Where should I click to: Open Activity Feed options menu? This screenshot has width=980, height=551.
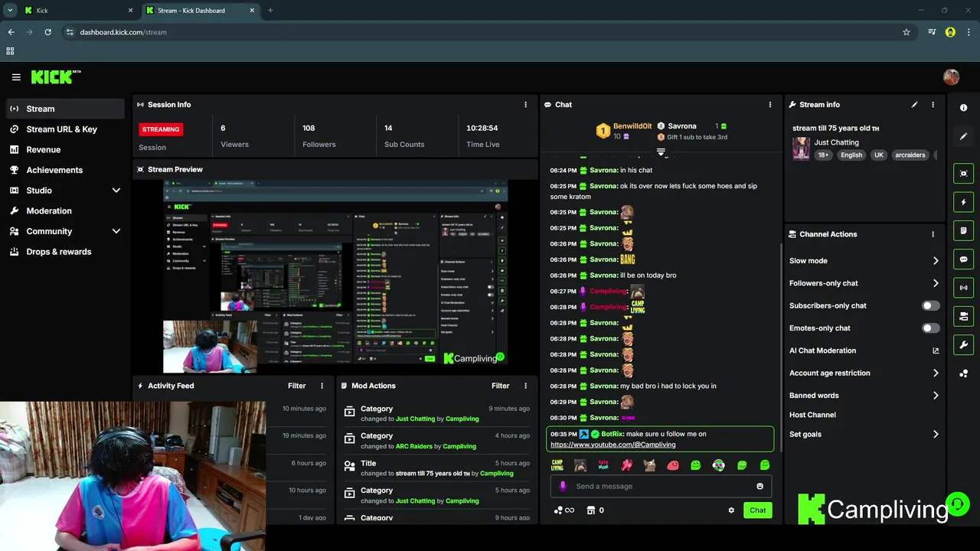pyautogui.click(x=322, y=386)
